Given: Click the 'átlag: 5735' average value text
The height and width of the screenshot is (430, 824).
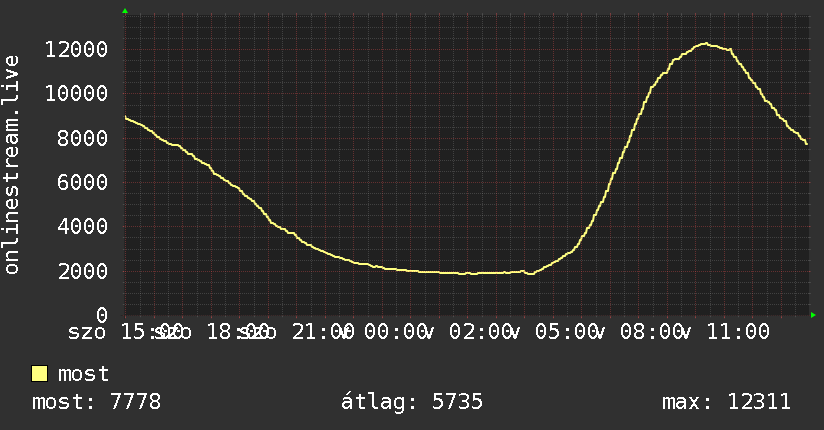Looking at the screenshot, I should [x=412, y=402].
